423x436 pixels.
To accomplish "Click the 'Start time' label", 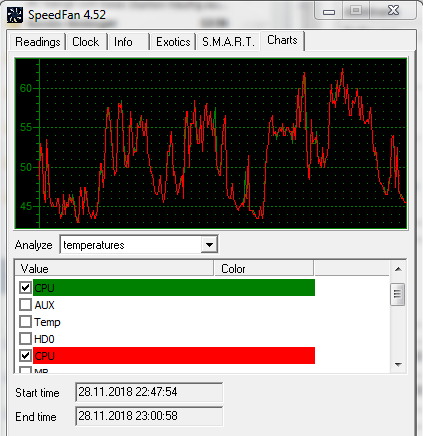I will pyautogui.click(x=37, y=393).
